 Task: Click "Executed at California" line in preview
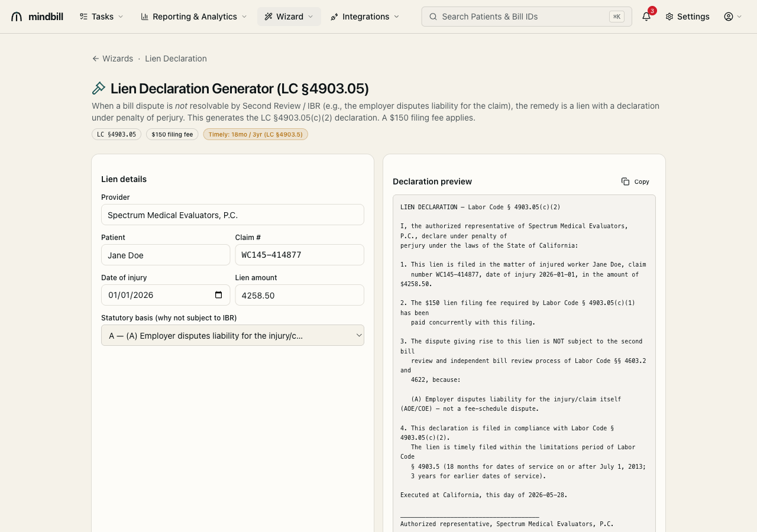pyautogui.click(x=484, y=495)
